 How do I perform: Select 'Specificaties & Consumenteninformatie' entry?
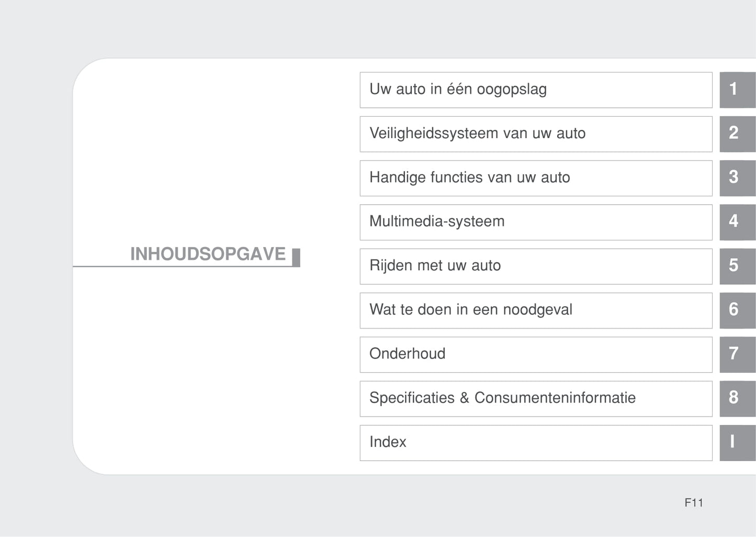(x=502, y=398)
